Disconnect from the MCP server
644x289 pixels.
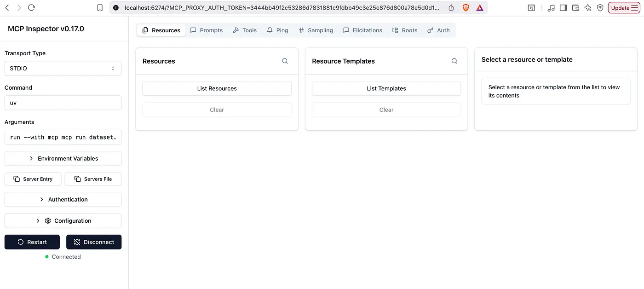tap(94, 242)
